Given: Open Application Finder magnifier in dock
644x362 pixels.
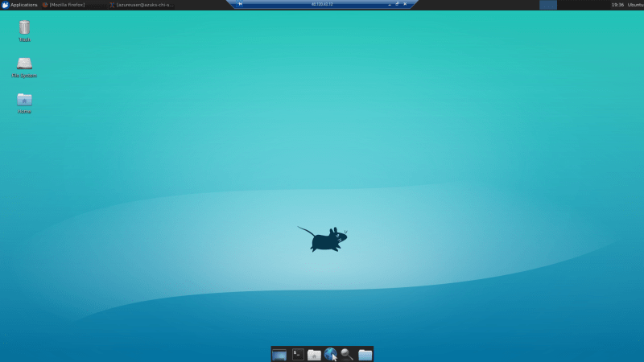Looking at the screenshot, I should click(x=347, y=354).
